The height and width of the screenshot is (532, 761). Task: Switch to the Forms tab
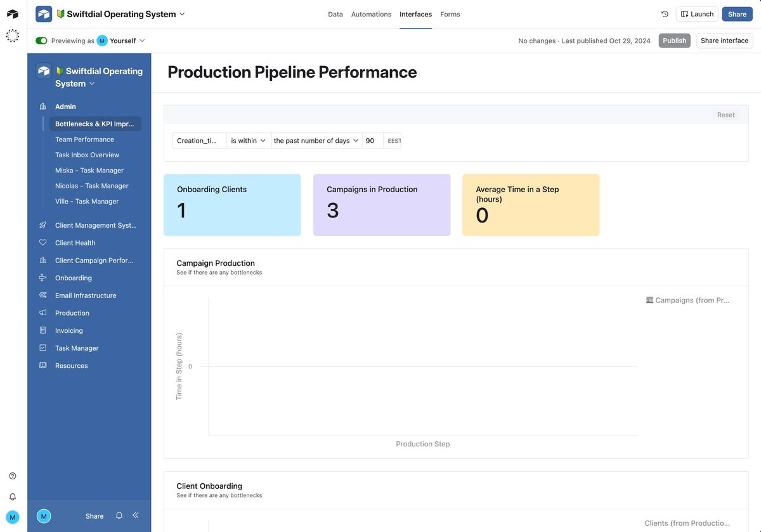[x=450, y=14]
